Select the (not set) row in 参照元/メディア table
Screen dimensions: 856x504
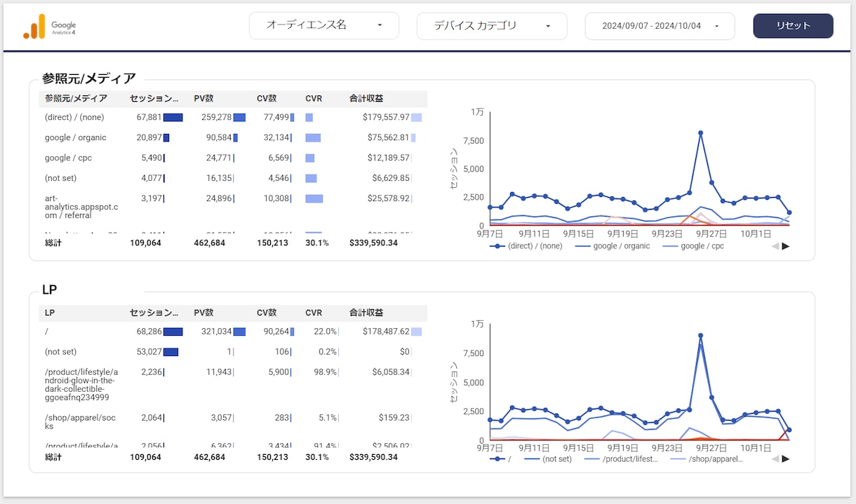click(x=60, y=178)
